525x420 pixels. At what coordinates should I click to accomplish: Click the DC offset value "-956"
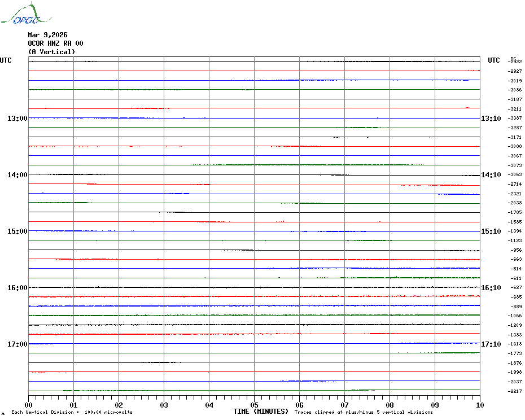(517, 250)
